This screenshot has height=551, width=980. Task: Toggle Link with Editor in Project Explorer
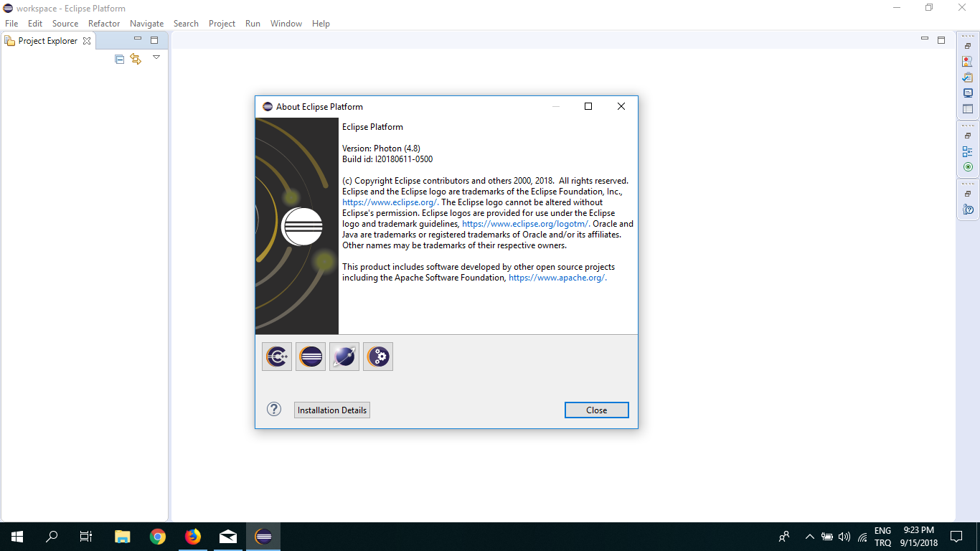click(136, 59)
